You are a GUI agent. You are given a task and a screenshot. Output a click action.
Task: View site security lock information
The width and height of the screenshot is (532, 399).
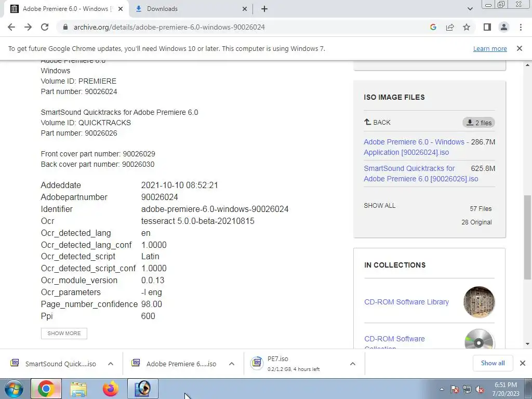(65, 27)
